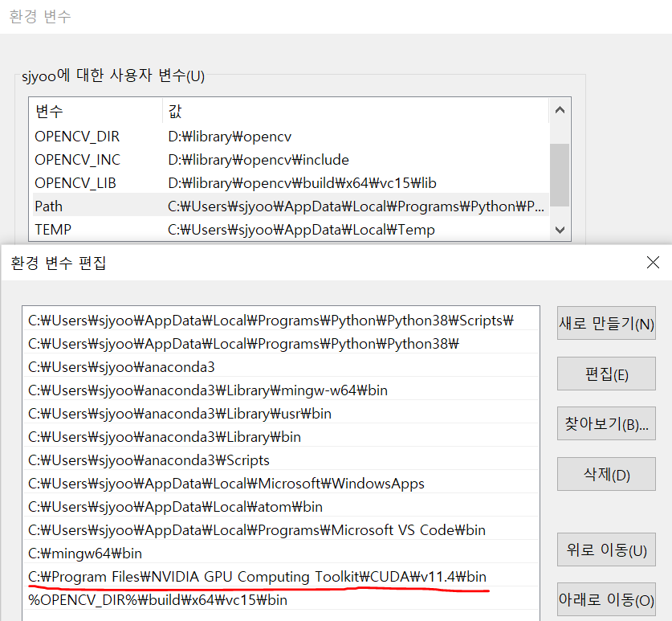
Task: Select the anaconda3\Library\bin entry
Action: tap(281, 437)
